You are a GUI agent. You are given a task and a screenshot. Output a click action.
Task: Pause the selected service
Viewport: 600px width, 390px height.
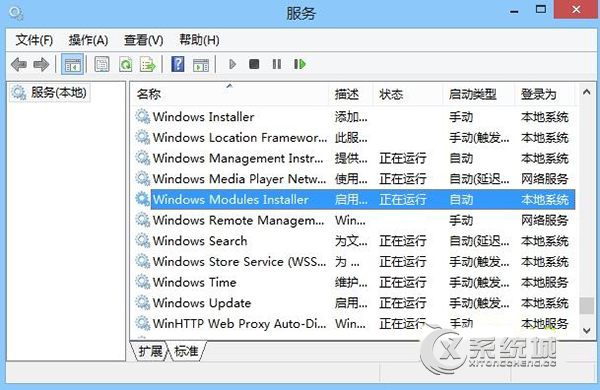(x=277, y=64)
